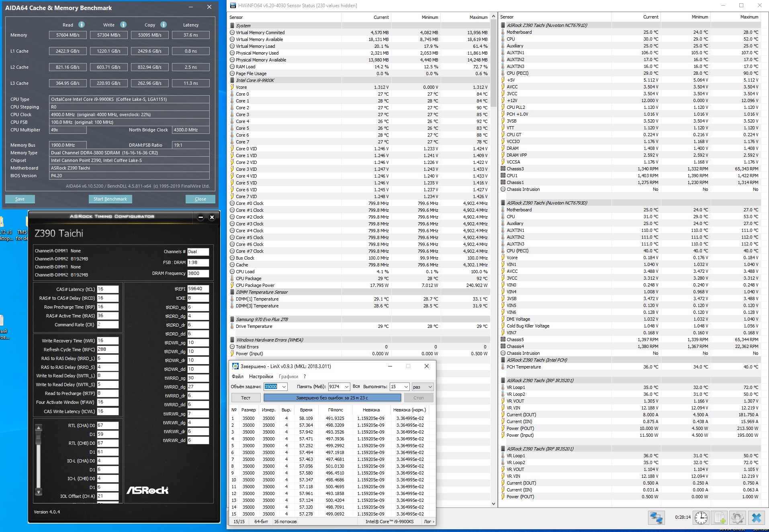
Task: Open the Файл menu in LinX
Action: (237, 376)
